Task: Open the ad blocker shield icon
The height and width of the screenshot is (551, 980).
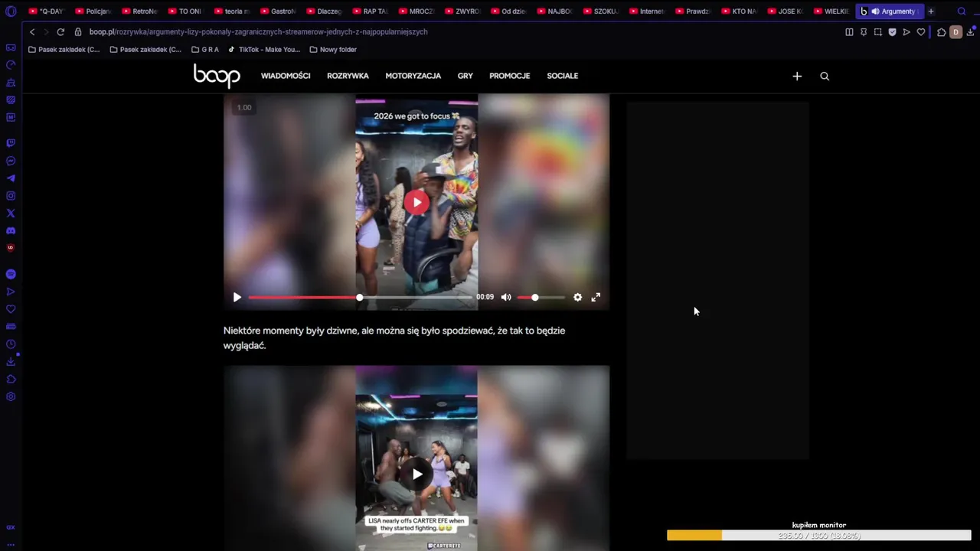Action: point(892,32)
